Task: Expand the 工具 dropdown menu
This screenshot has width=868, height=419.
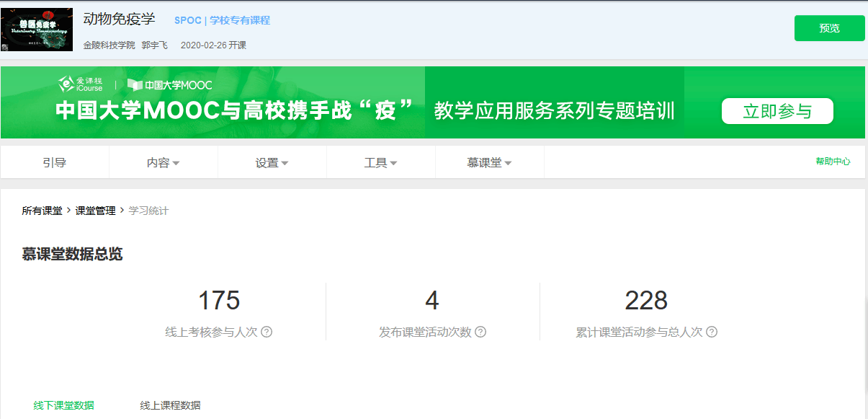Action: pos(381,163)
